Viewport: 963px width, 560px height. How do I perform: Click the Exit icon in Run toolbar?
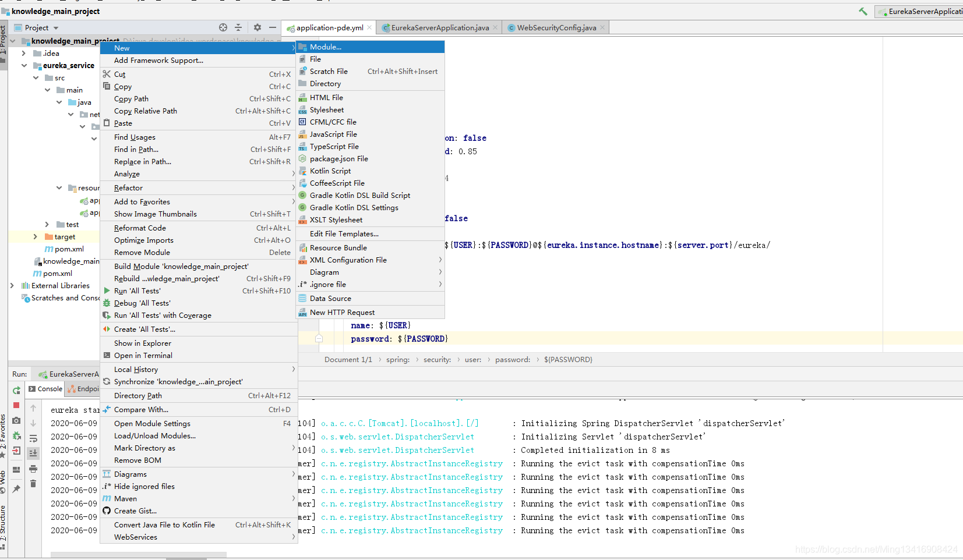point(16,451)
